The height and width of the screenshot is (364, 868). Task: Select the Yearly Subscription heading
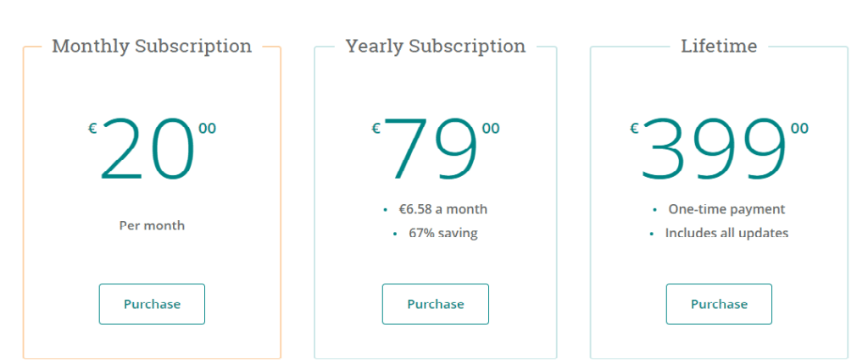[436, 46]
